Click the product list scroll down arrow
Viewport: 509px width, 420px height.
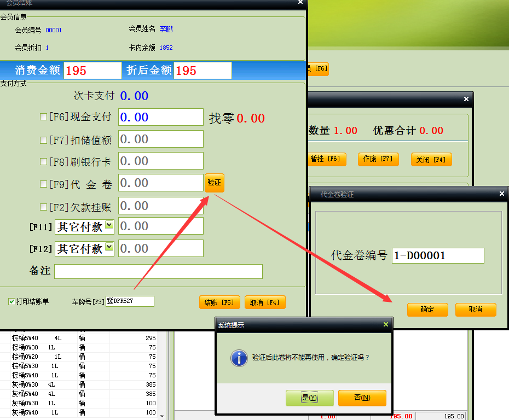pyautogui.click(x=162, y=416)
